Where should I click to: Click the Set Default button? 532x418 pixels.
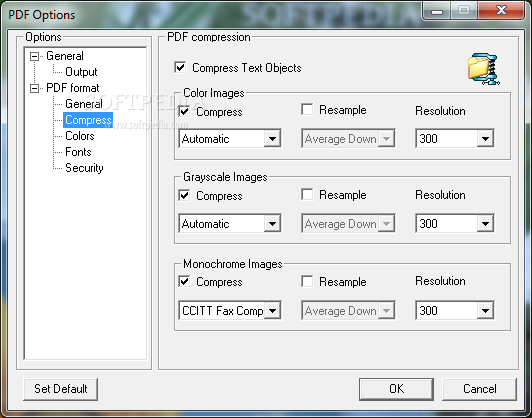pyautogui.click(x=61, y=389)
